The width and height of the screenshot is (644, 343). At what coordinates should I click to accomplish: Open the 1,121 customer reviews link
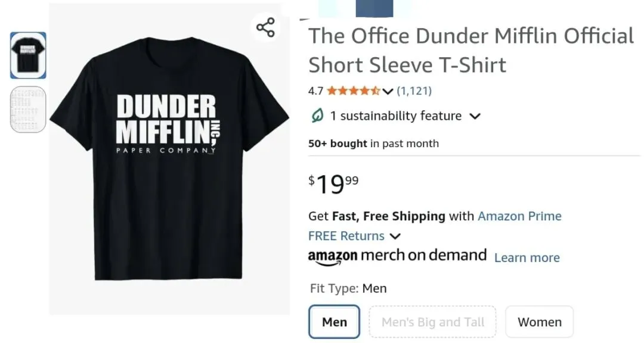(414, 91)
